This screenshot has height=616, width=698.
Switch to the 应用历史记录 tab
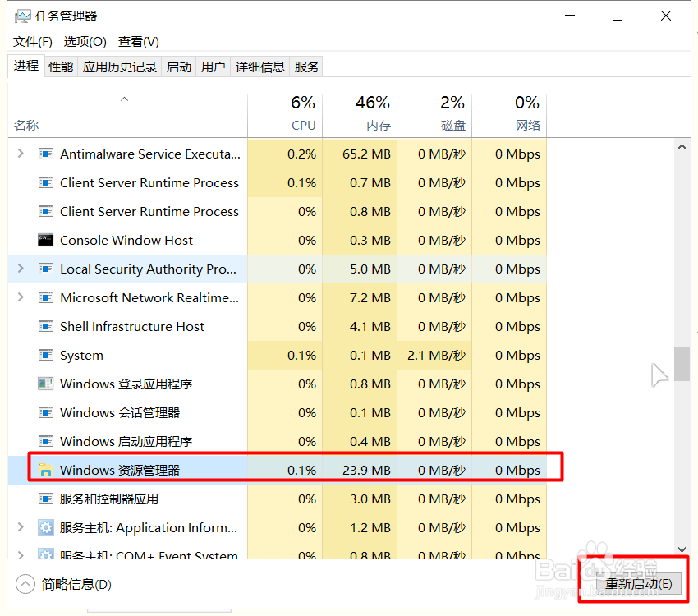point(120,67)
